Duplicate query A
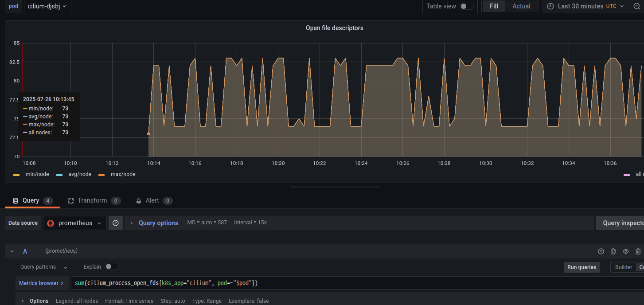 point(613,251)
